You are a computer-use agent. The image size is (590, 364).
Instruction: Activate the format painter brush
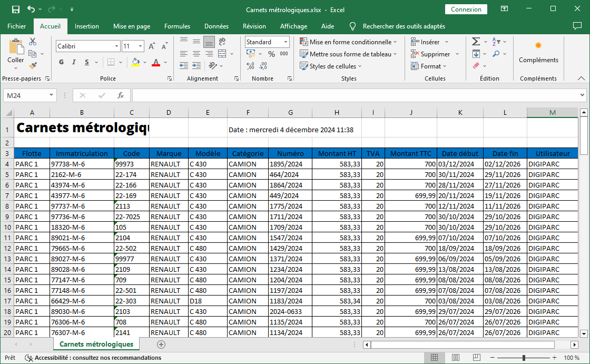point(33,66)
